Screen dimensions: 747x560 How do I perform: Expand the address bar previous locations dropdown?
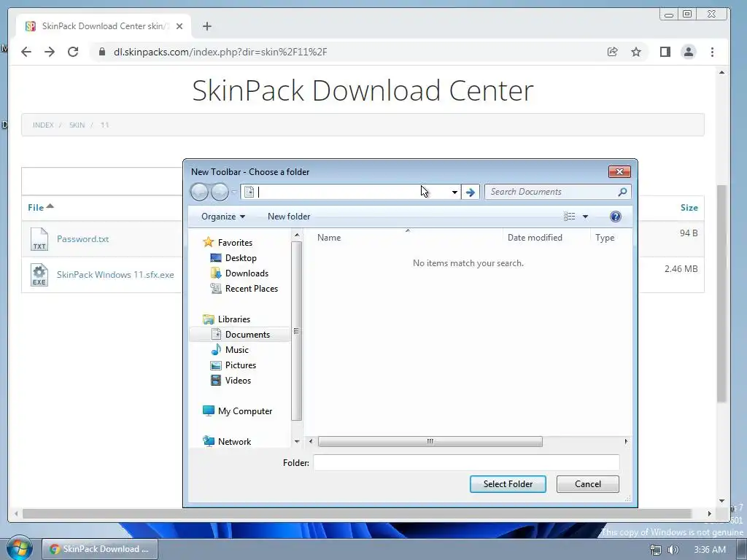[x=454, y=192]
